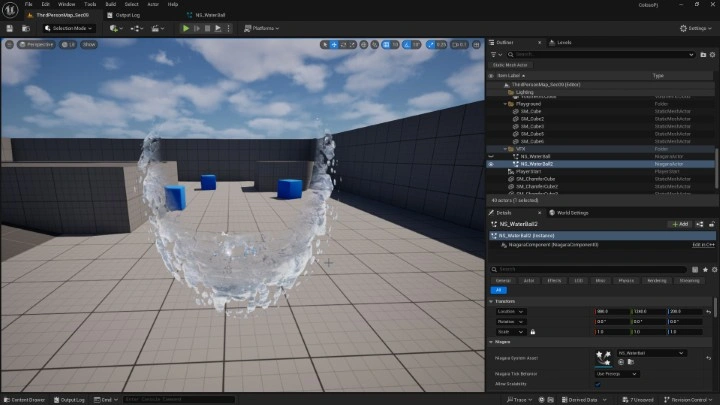720x405 pixels.
Task: Click the Add component button
Action: 680,224
